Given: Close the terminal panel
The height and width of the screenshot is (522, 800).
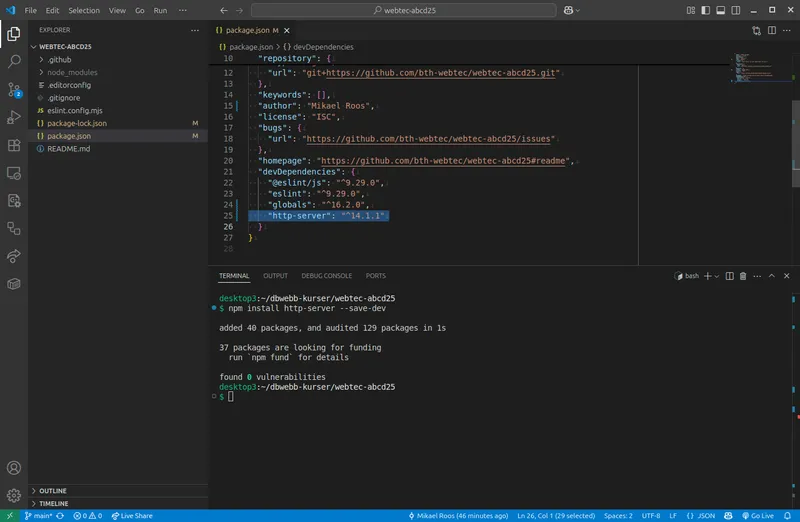Looking at the screenshot, I should coord(787,276).
